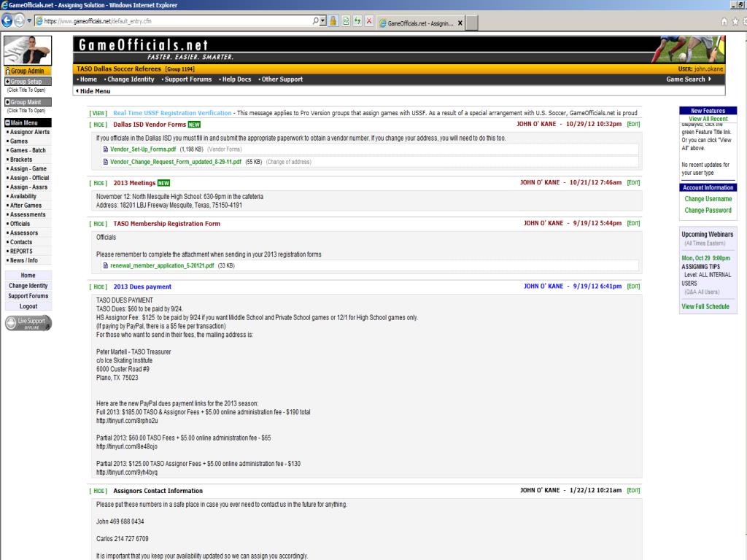Click the Change Username link

(708, 199)
